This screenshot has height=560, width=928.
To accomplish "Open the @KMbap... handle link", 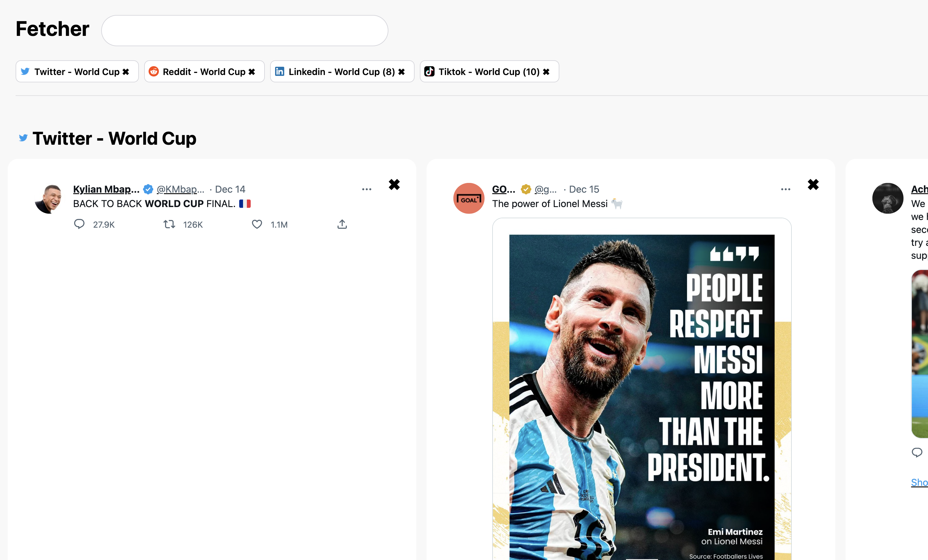I will coord(180,189).
